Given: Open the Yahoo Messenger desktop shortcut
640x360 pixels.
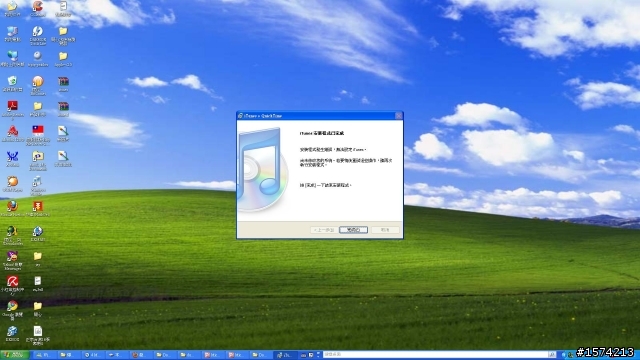Looking at the screenshot, I should (12, 260).
